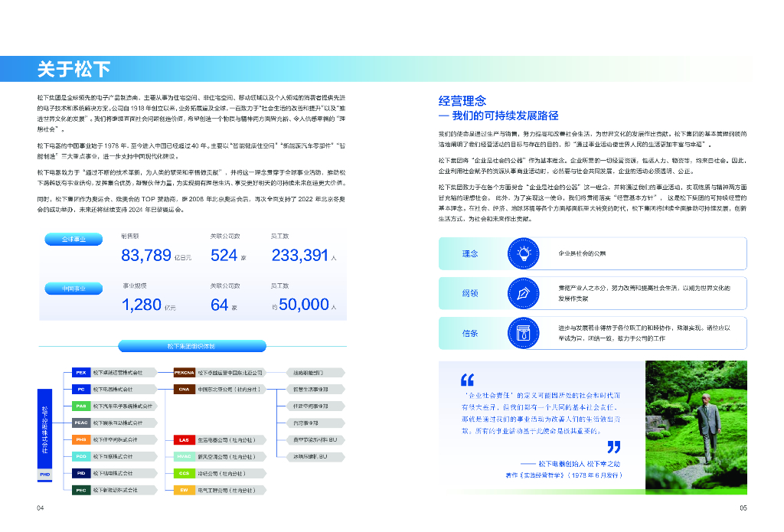This screenshot has width=784, height=532.
Task: Click the 台湾事业部 org chart box
Action: (315, 423)
